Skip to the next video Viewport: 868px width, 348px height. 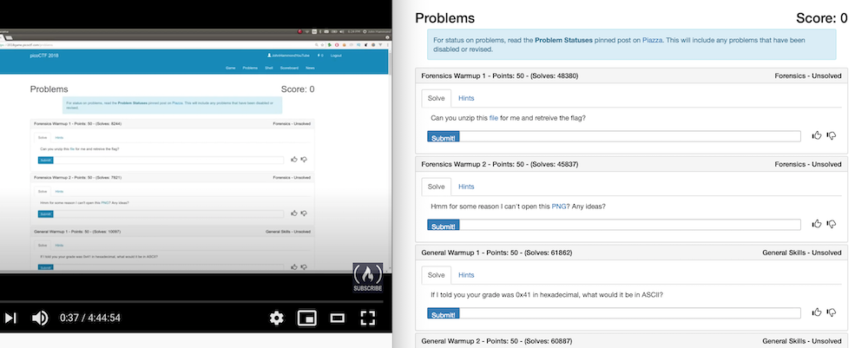[10, 318]
